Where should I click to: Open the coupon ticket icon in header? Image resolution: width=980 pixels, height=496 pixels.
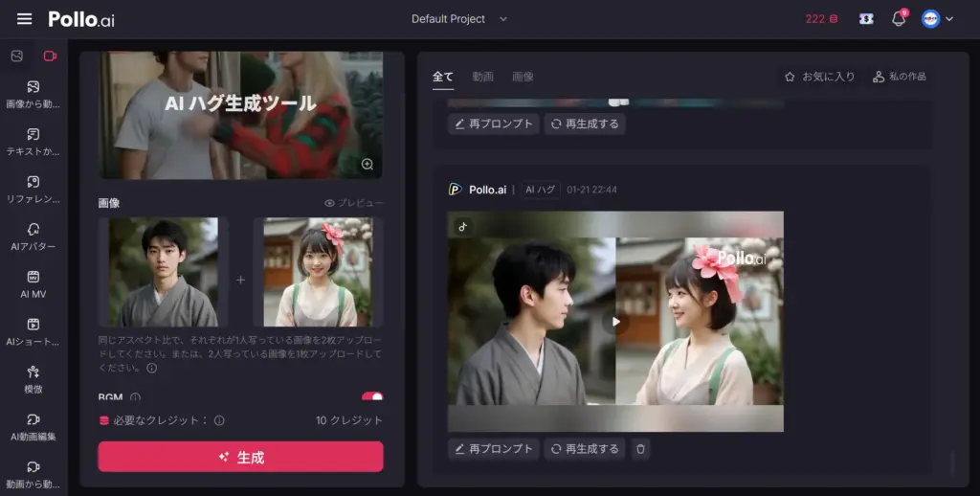[x=866, y=19]
